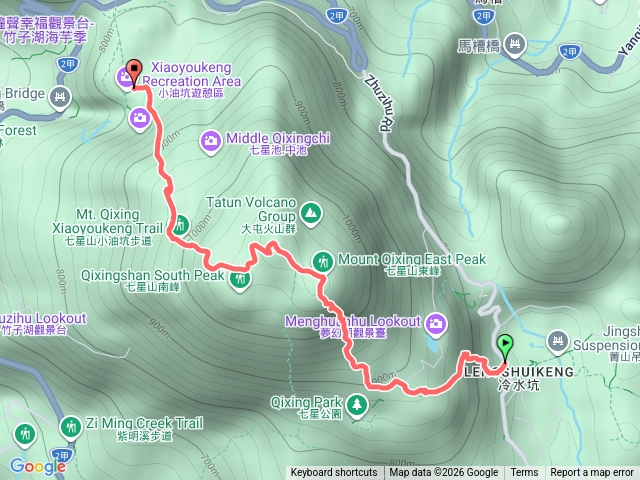Open the Terms link

(x=524, y=473)
